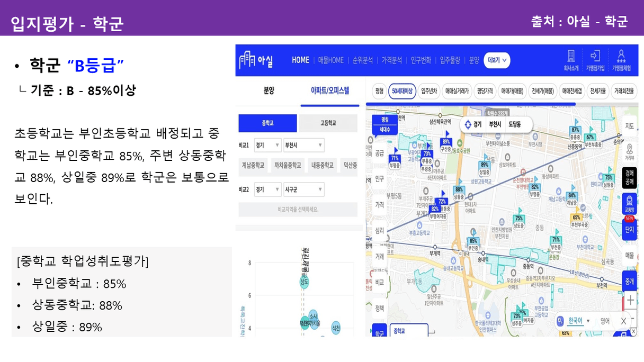Toggle the 입주년차 filter chip
Viewport: 644px width, 362px height.
pos(429,91)
